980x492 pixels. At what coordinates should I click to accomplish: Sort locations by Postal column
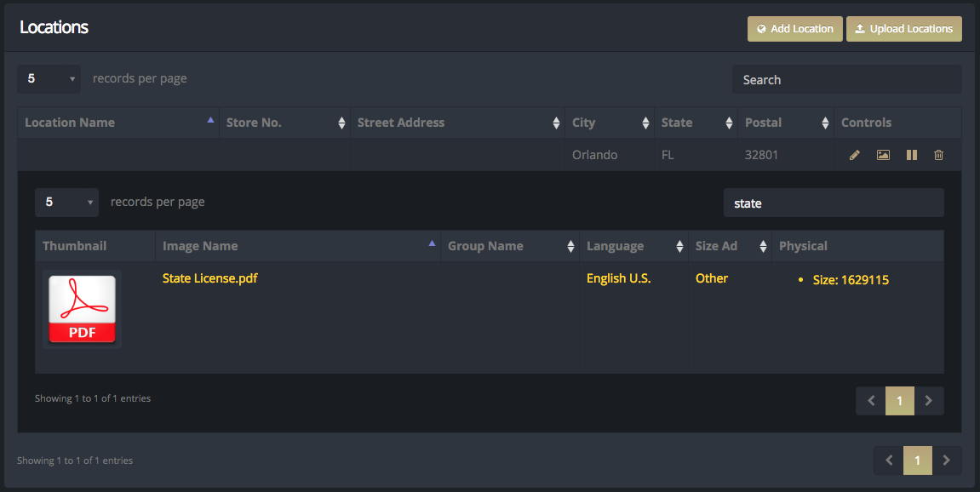point(825,123)
